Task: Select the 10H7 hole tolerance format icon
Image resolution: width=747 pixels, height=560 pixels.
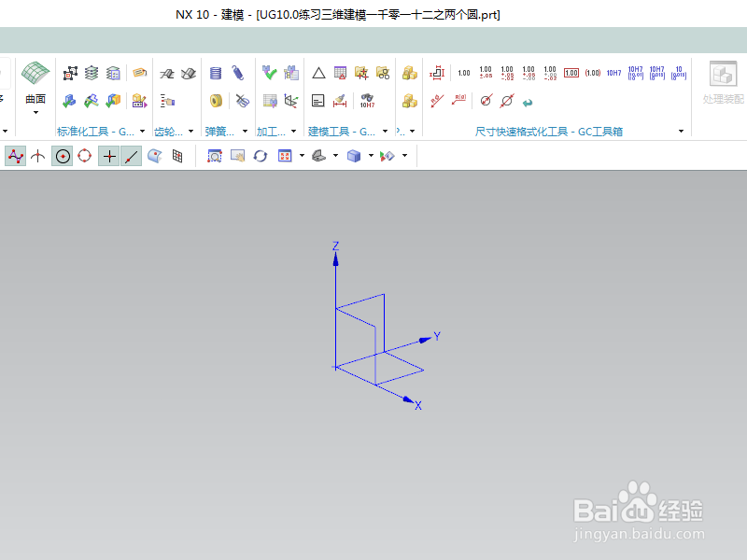Action: (614, 73)
